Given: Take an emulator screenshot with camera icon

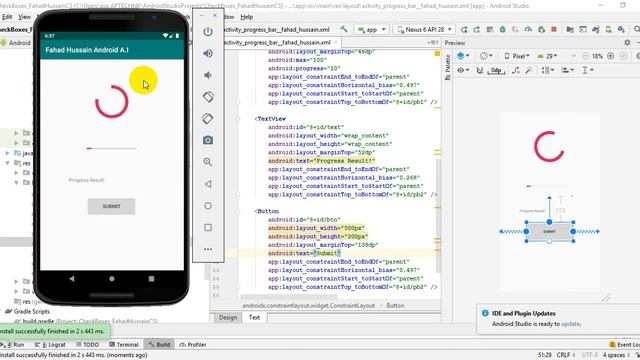Looking at the screenshot, I should pyautogui.click(x=208, y=140).
